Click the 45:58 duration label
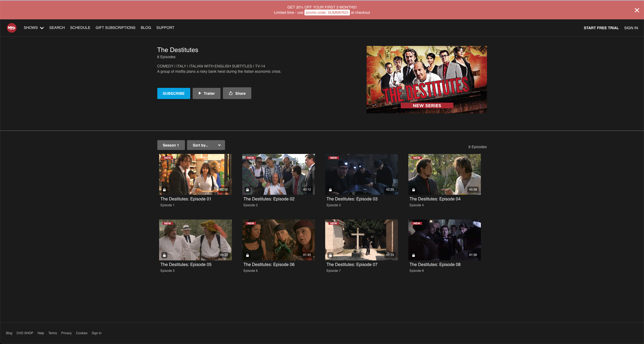Screen dimensions: 644x344 [x=473, y=190]
